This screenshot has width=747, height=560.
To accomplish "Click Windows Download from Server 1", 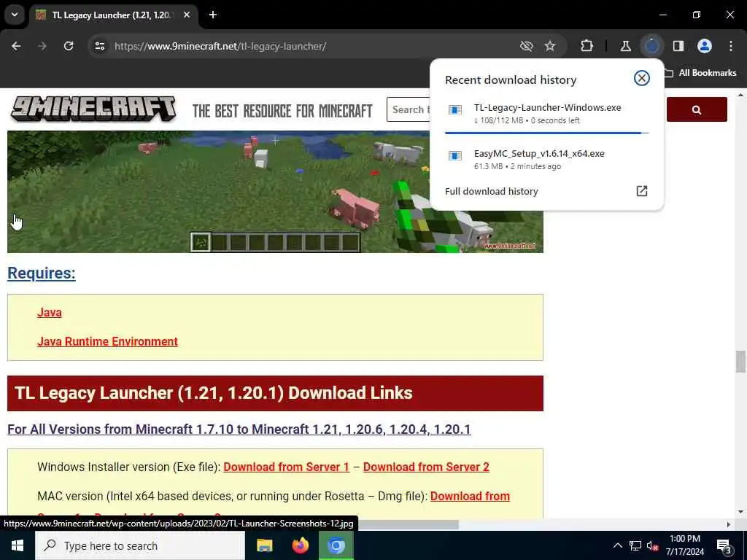I will 286,467.
